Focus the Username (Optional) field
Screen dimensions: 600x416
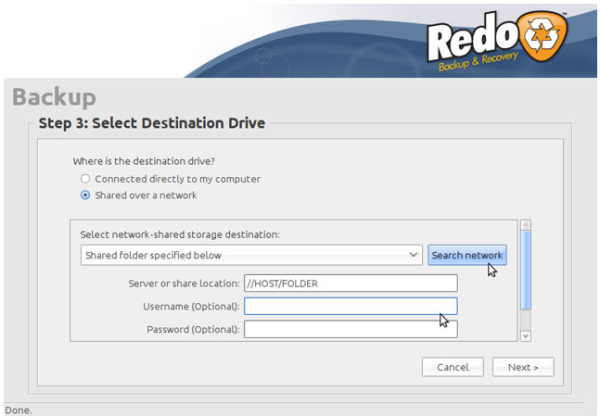[351, 306]
